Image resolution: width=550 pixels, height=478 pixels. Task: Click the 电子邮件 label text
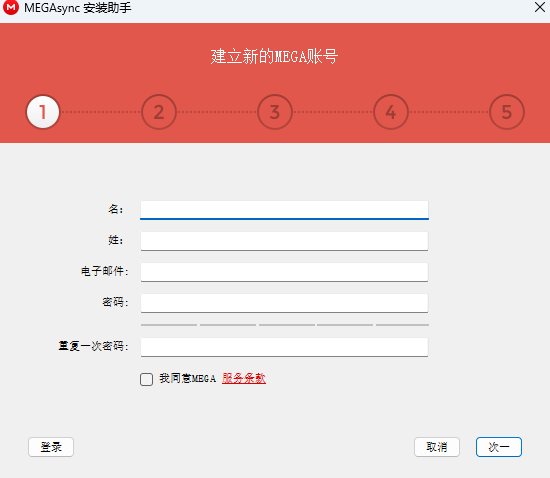105,271
